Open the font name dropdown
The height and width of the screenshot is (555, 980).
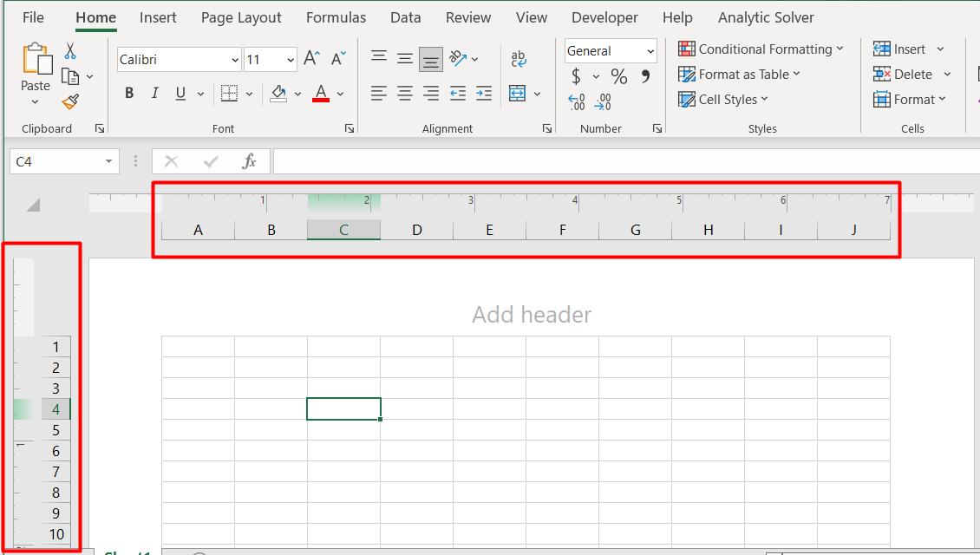click(x=234, y=59)
